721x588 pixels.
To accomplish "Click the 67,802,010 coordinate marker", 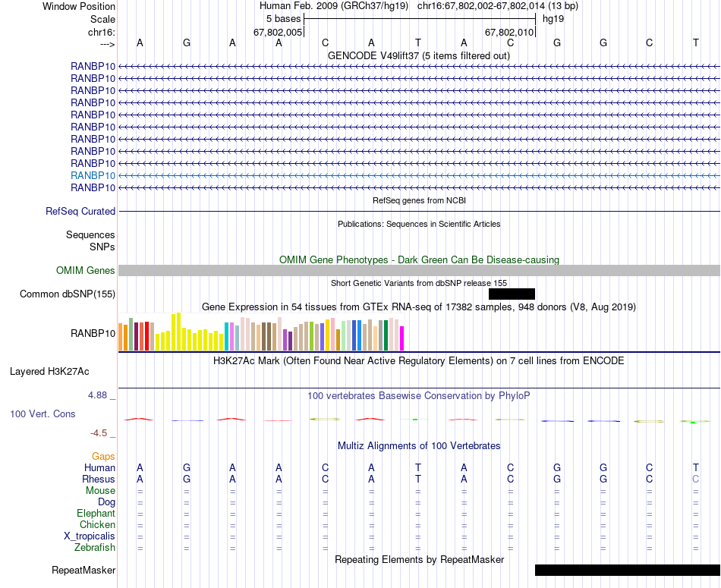I will (509, 32).
